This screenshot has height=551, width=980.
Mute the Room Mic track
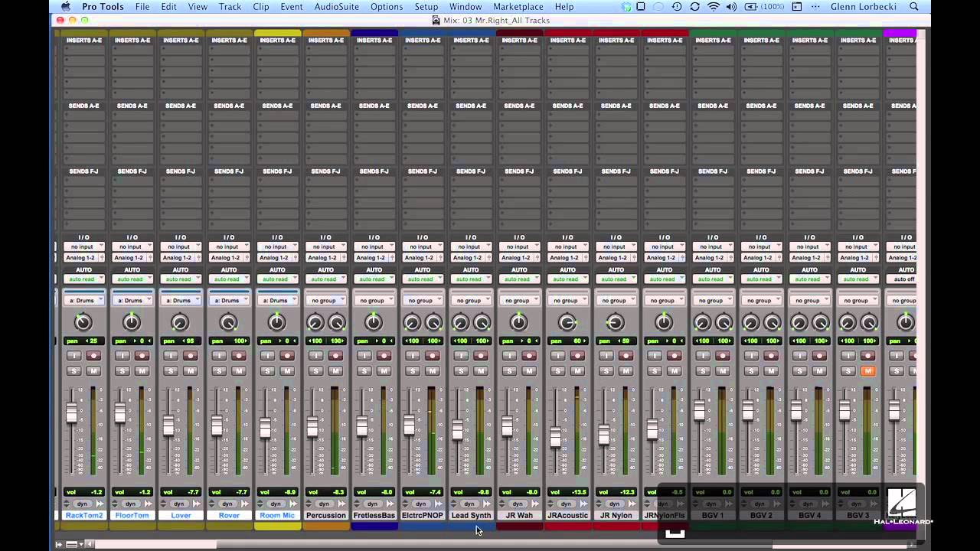[287, 371]
